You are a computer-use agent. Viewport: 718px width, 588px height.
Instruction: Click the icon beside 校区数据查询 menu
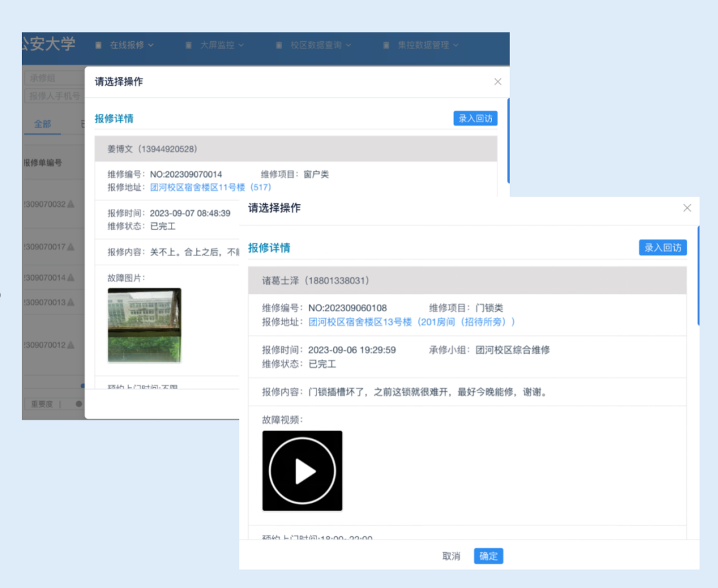click(279, 45)
